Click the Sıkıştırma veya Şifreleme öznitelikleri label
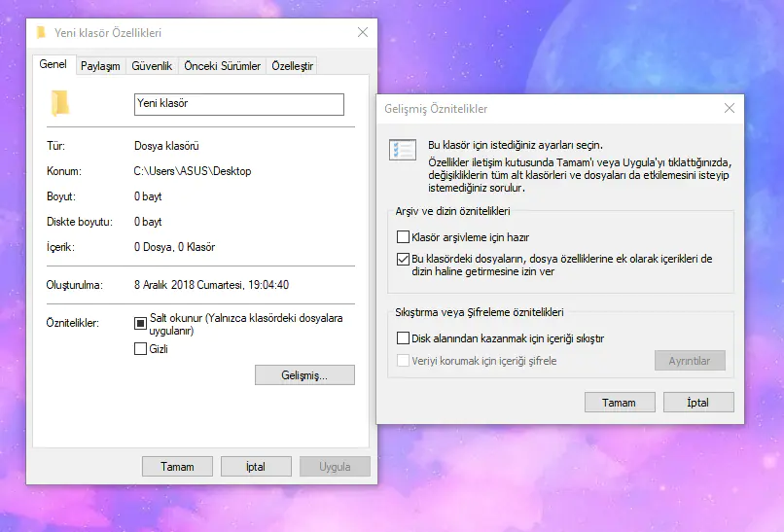Viewport: 784px width, 532px height. point(479,312)
